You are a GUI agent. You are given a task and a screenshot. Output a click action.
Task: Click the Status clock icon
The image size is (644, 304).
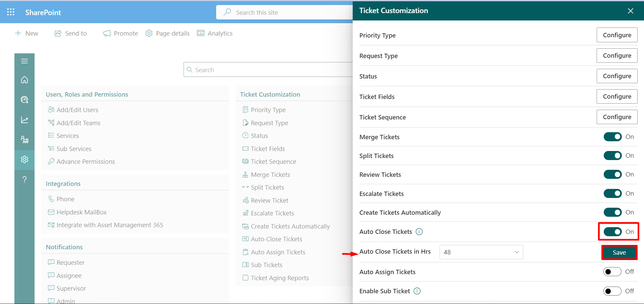[246, 136]
